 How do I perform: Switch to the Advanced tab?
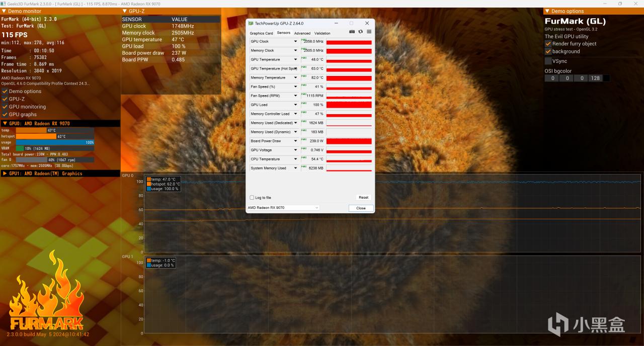coord(302,33)
